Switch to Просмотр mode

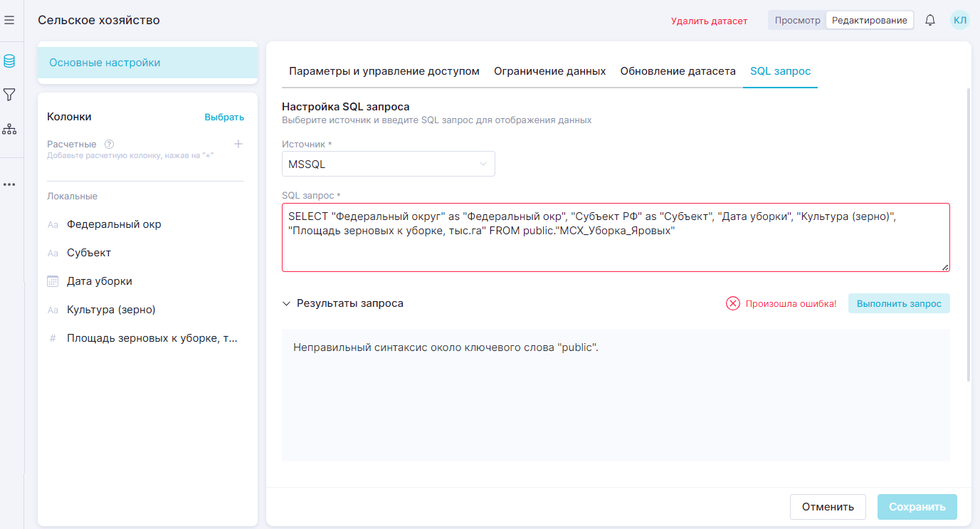pos(797,21)
